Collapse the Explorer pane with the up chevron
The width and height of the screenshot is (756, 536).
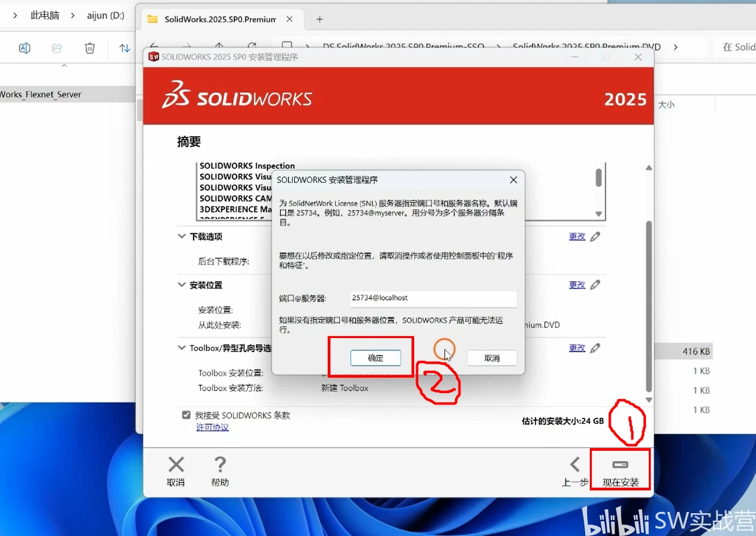[64, 66]
